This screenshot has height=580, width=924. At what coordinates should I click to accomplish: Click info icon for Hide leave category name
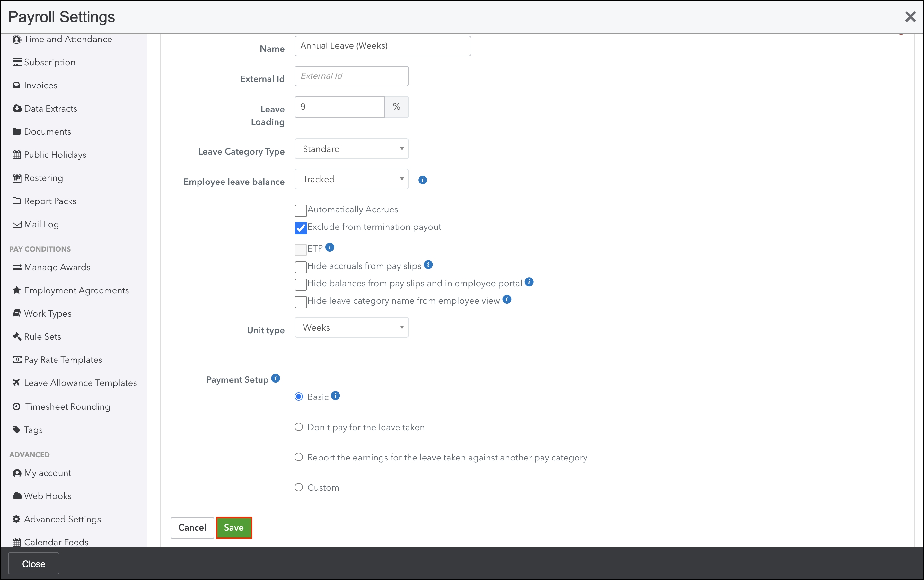click(x=507, y=299)
